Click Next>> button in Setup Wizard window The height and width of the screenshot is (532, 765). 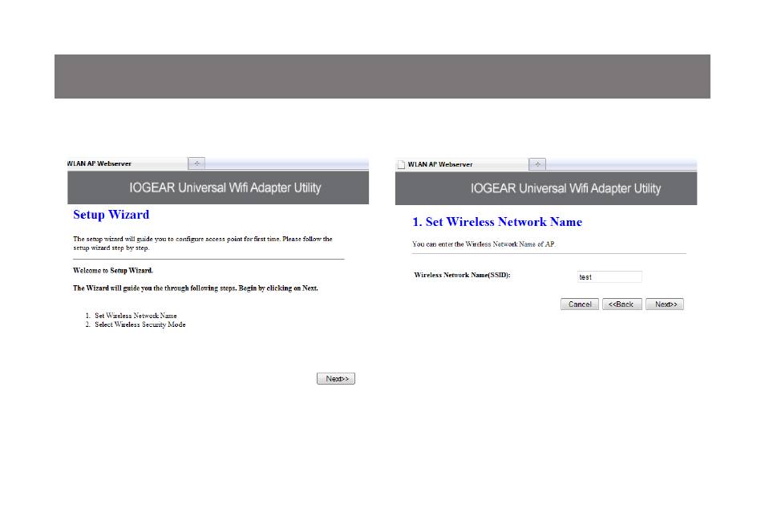336,378
